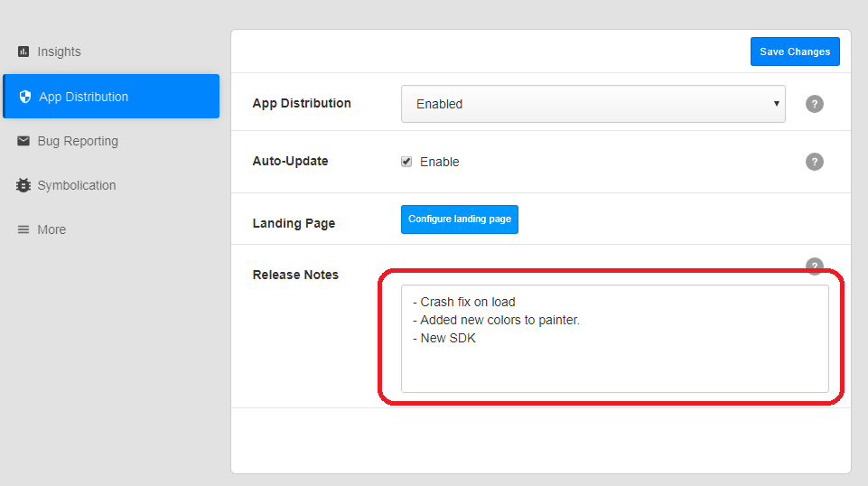Select the App Distribution sidebar label

point(83,97)
